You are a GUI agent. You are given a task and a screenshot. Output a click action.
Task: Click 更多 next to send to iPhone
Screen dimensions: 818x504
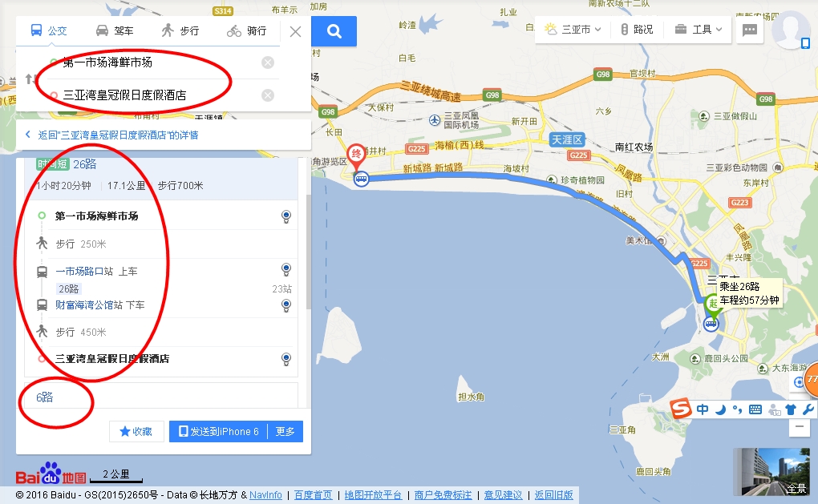[x=285, y=432]
